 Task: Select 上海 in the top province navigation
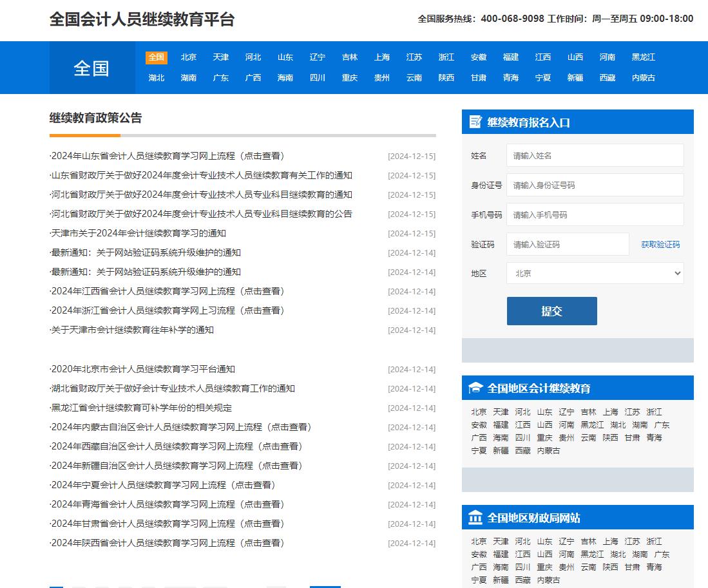coord(382,57)
